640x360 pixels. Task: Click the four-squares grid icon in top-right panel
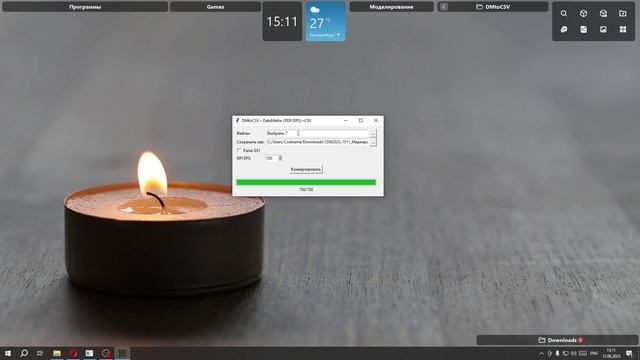623,29
